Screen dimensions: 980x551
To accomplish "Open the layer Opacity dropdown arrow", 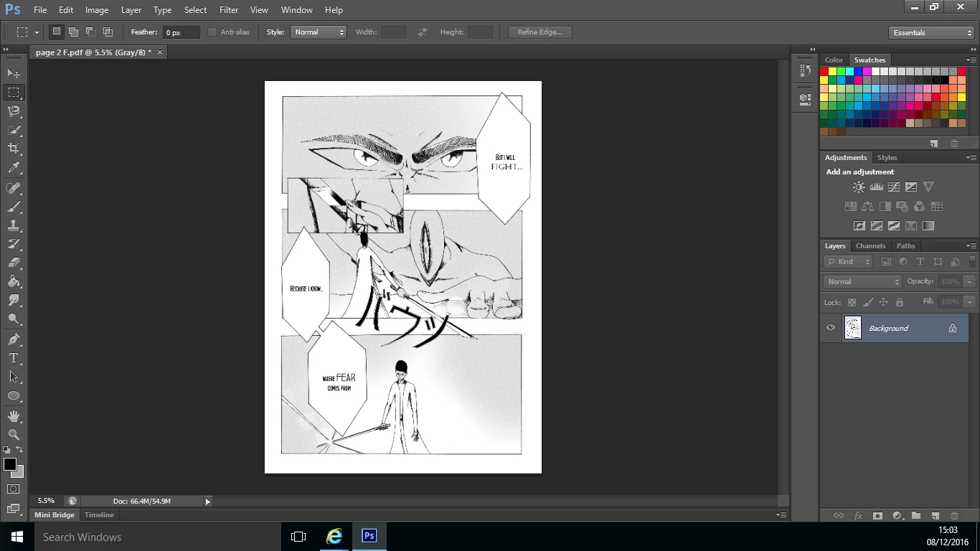I will 970,282.
